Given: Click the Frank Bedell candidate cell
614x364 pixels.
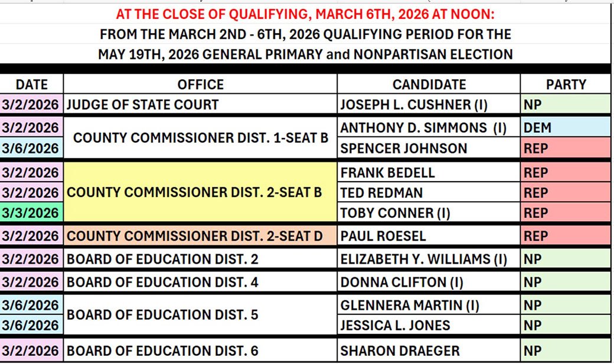Looking at the screenshot, I should pyautogui.click(x=429, y=172).
